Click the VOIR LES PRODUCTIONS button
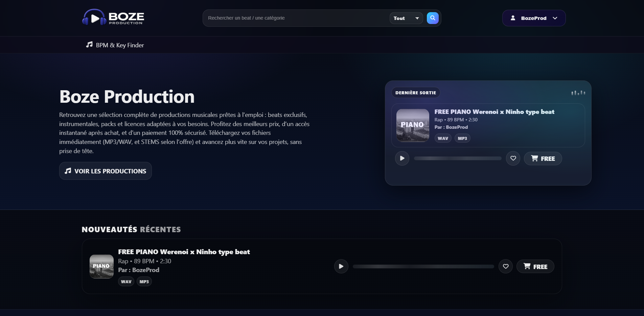Screen dimensions: 644x316 click(106, 171)
